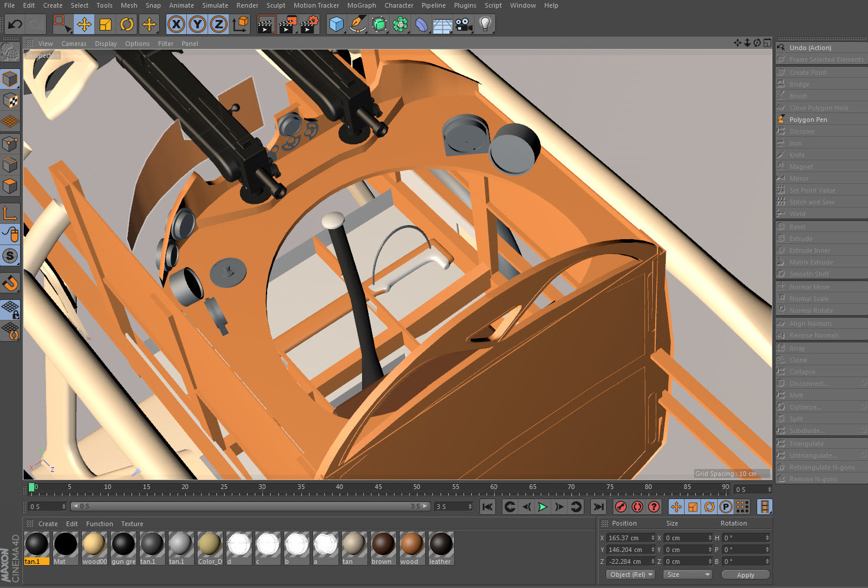Click the Undo arrow in the top toolbar

point(15,24)
